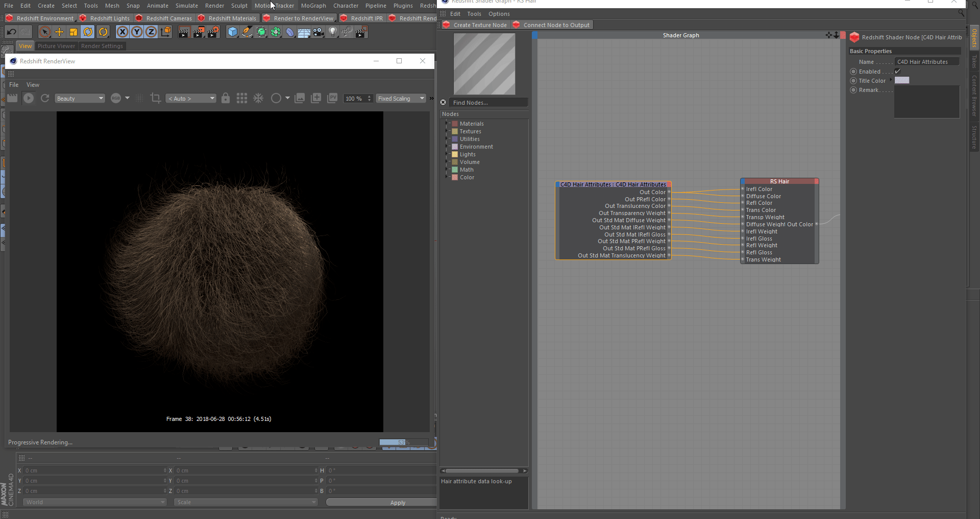Expand the Textures node category

pyautogui.click(x=447, y=131)
